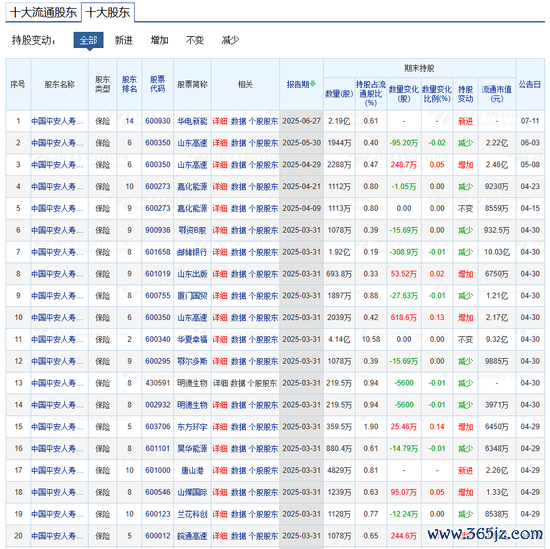Screen dimensions: 550x549
Task: Open 鄂尔多斯 stock link
Action: (192, 361)
